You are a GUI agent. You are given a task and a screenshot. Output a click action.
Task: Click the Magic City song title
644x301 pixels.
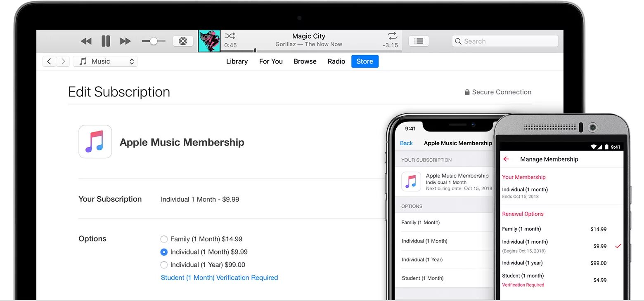point(309,36)
